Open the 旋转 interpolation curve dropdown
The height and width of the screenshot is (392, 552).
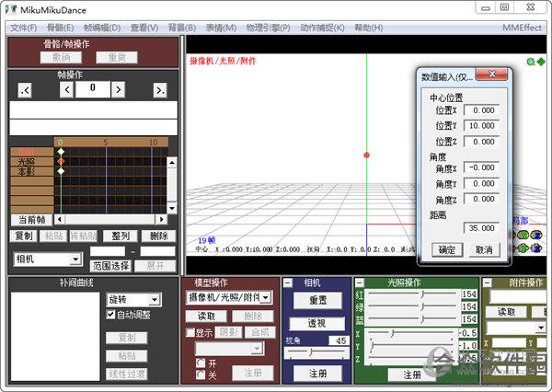point(133,300)
